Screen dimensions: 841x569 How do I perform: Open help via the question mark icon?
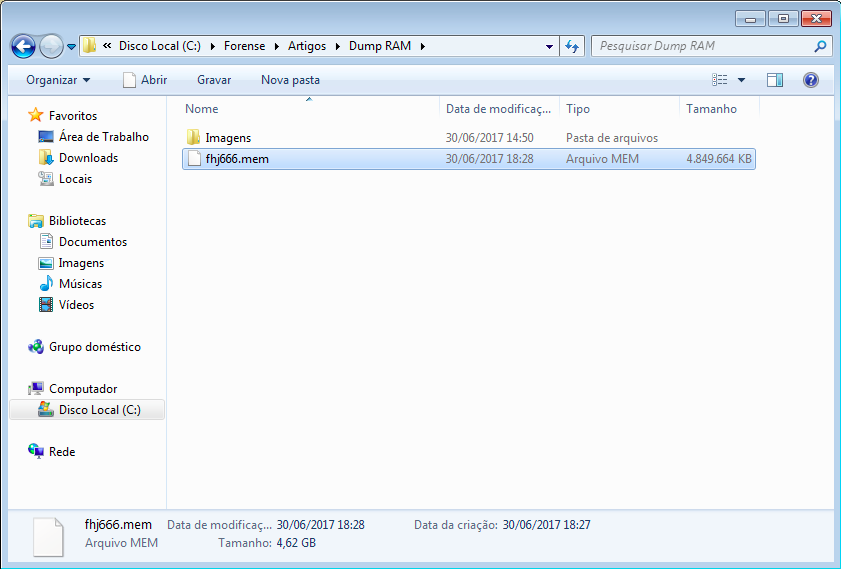point(810,80)
